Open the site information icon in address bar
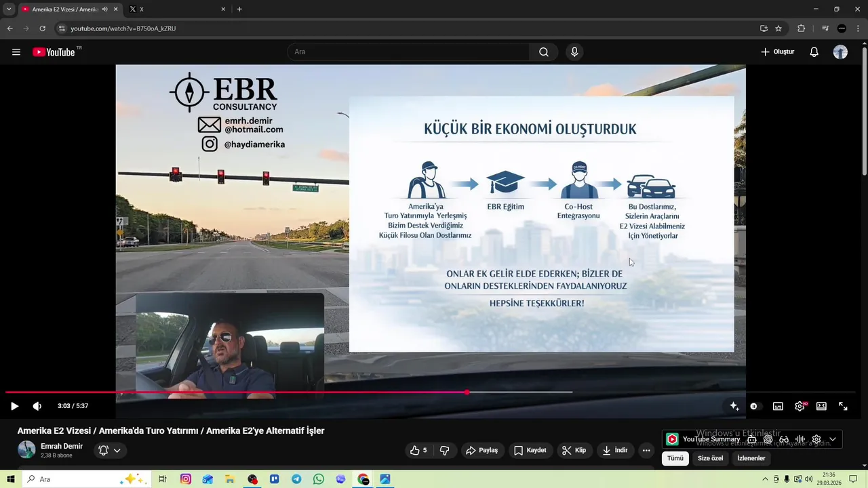The width and height of the screenshot is (868, 488). point(62,28)
